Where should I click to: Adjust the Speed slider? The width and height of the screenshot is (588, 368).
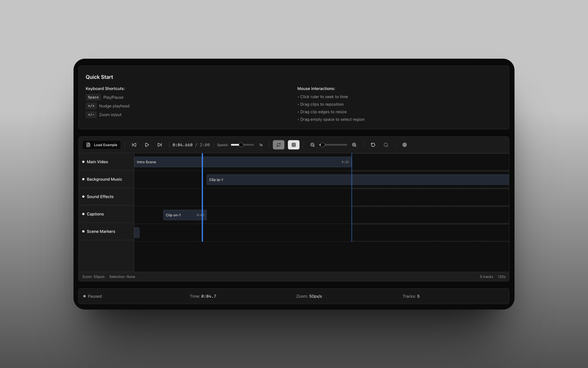click(x=242, y=145)
